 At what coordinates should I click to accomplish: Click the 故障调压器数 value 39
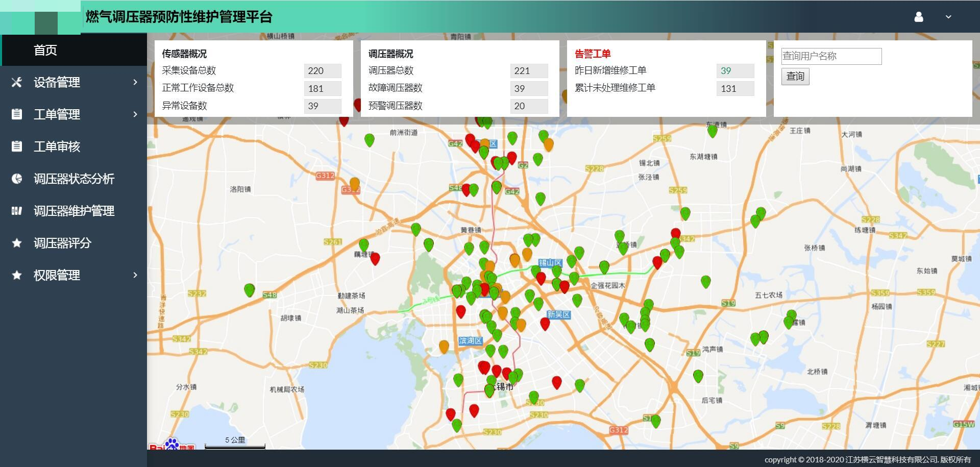[529, 88]
